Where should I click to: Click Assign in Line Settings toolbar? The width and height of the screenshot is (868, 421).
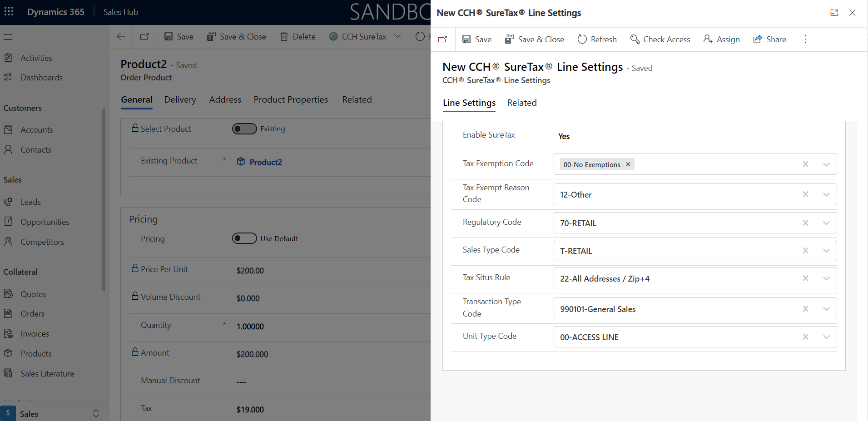tap(721, 40)
